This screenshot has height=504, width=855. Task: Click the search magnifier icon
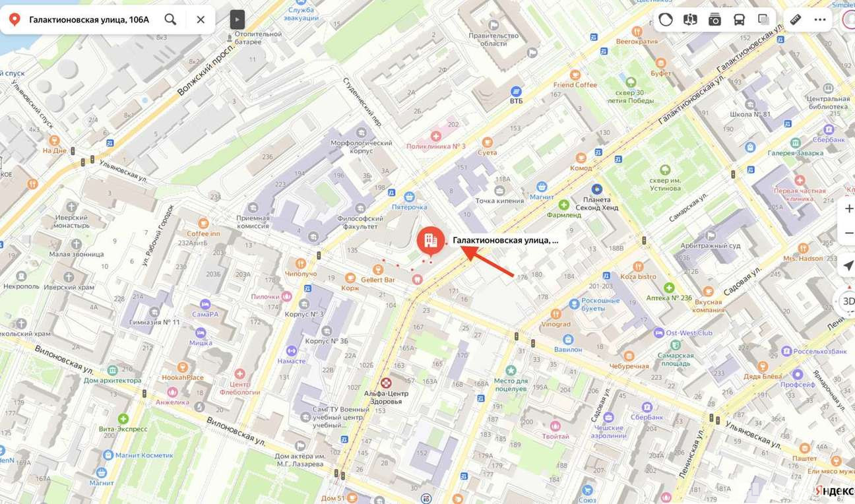(x=170, y=20)
